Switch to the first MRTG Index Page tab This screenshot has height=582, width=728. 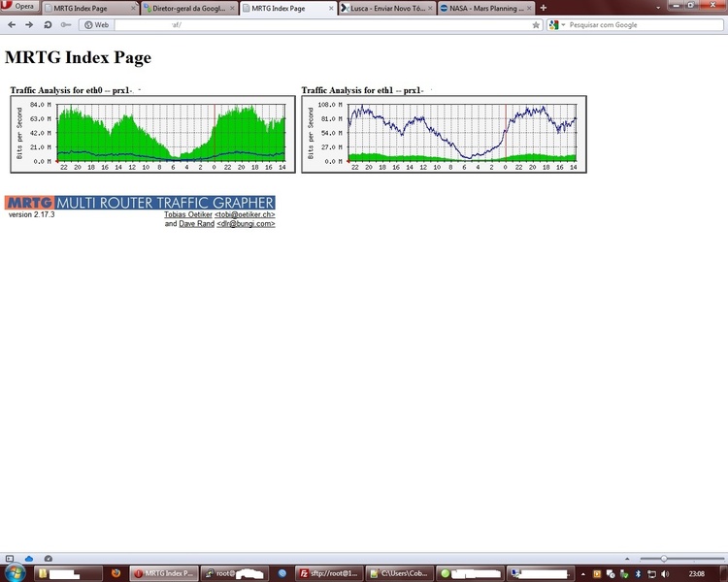click(x=90, y=9)
